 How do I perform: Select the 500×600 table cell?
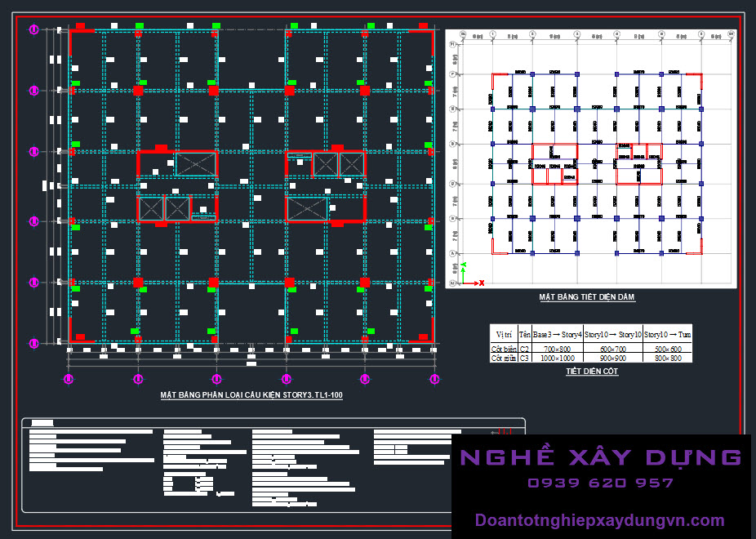[x=668, y=348]
